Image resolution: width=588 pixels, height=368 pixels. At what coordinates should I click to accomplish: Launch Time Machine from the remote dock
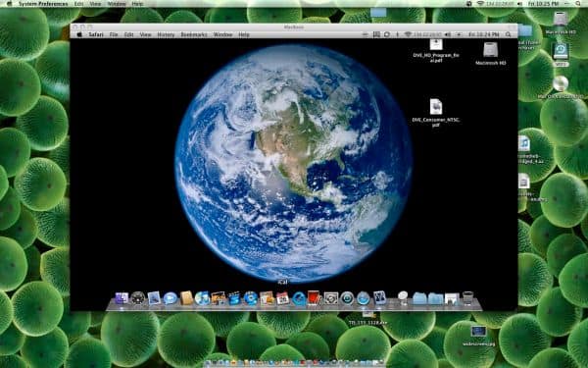point(347,298)
